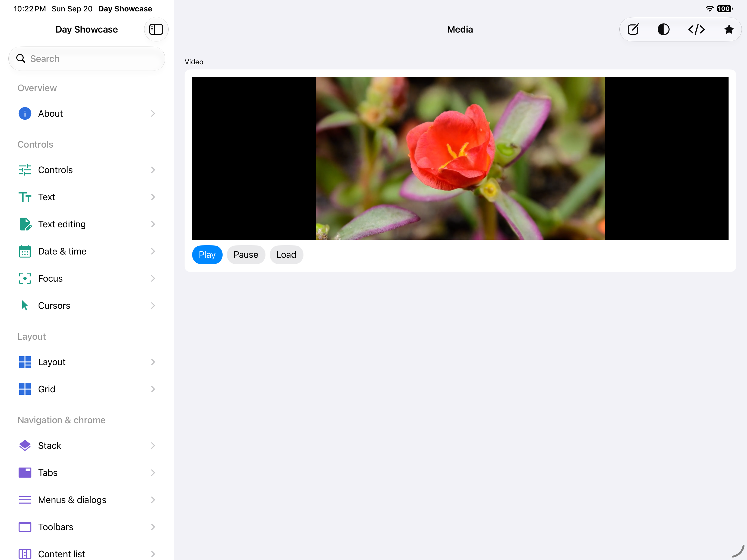Click the Content list columns icon
Viewport: 747px width, 560px height.
coord(25,554)
